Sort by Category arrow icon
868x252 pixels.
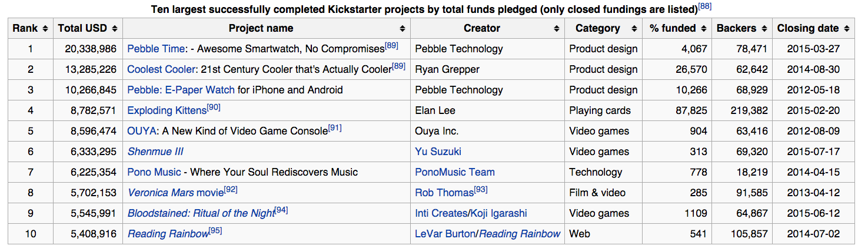tap(634, 28)
